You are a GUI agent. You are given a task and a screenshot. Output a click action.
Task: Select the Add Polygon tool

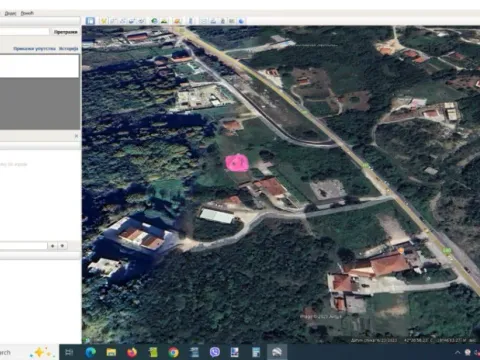pos(113,21)
